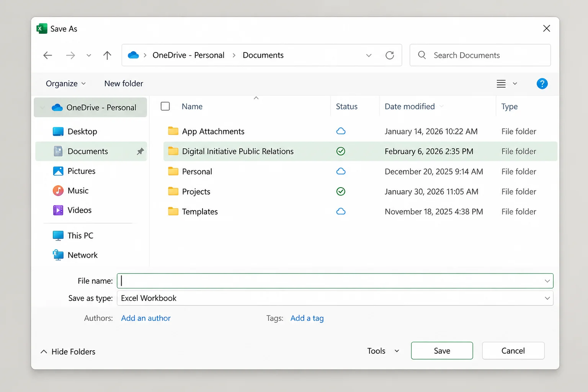Create a New folder
The width and height of the screenshot is (588, 392).
pyautogui.click(x=124, y=83)
